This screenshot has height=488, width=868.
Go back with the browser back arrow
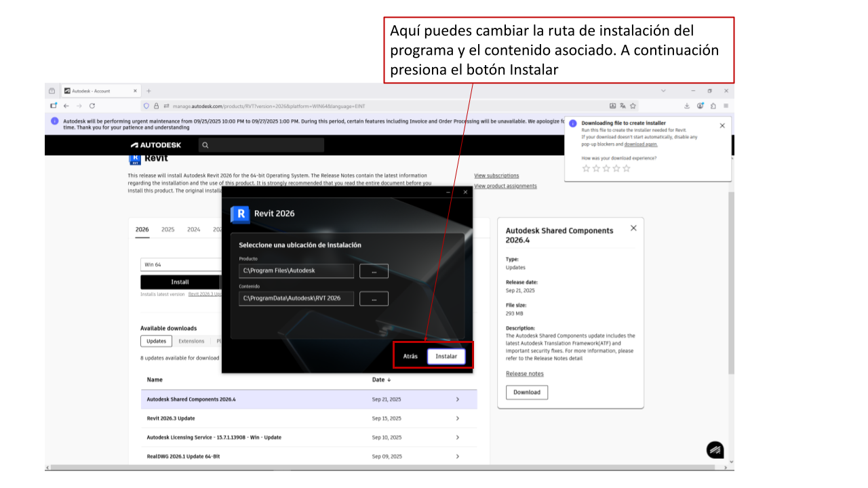coord(66,106)
